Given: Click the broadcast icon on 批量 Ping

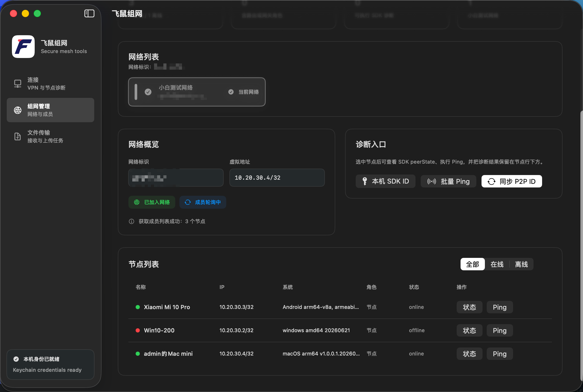Looking at the screenshot, I should pos(432,181).
